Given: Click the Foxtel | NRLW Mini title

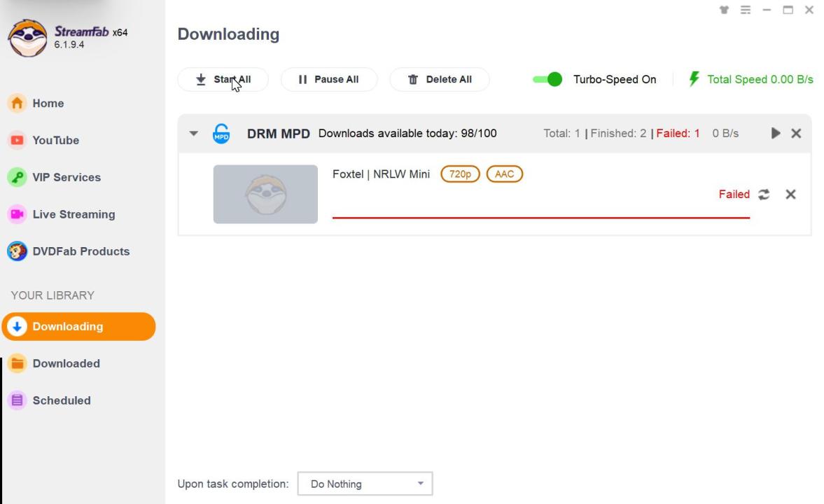Looking at the screenshot, I should [381, 174].
